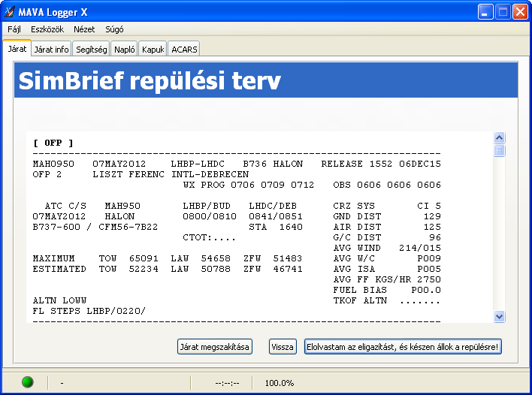Screen dimensions: 532x395
Task: Click the green connection status indicator
Action: click(x=28, y=382)
